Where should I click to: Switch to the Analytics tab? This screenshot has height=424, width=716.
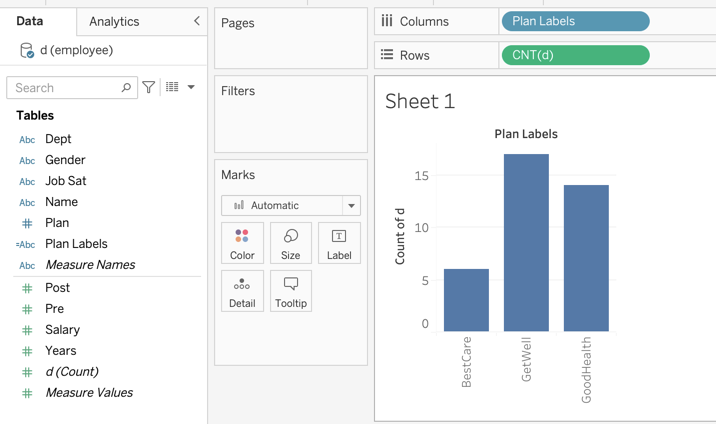(x=114, y=21)
